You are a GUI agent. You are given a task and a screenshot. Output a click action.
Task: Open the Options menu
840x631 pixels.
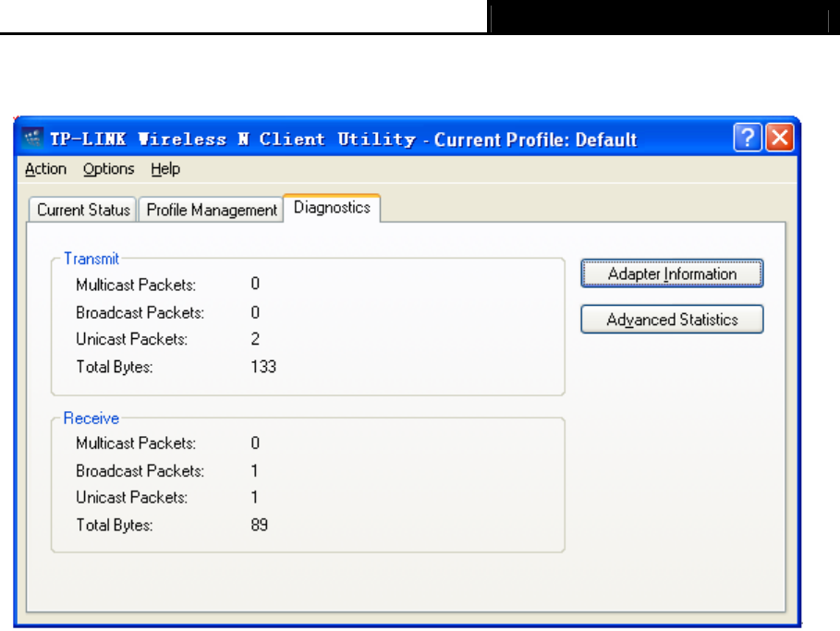point(109,169)
